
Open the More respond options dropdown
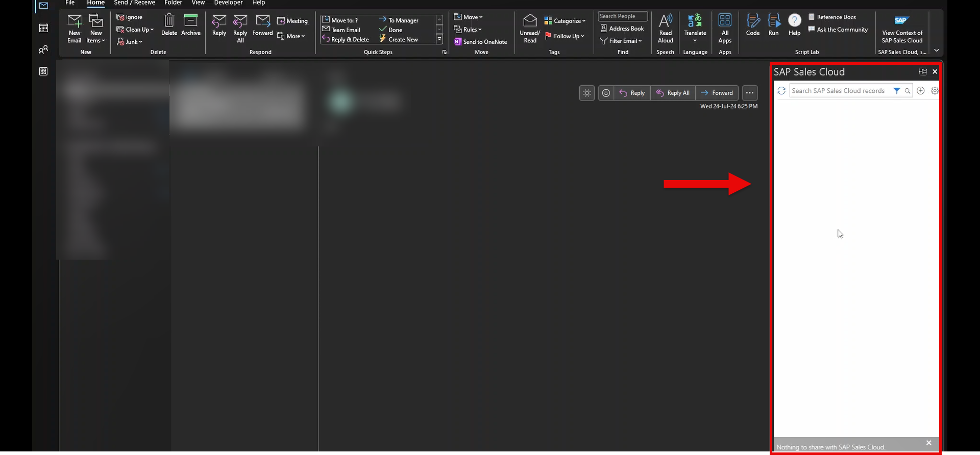coord(291,36)
